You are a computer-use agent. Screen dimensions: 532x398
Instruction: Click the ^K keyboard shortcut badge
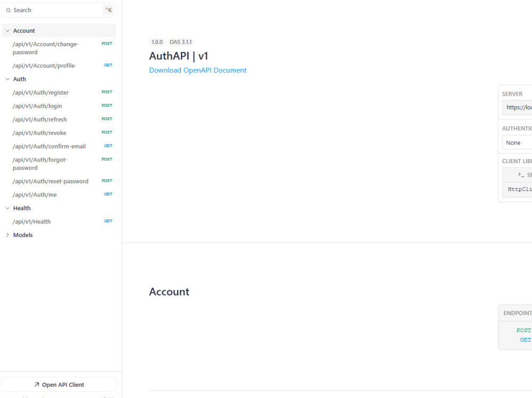[x=108, y=10]
